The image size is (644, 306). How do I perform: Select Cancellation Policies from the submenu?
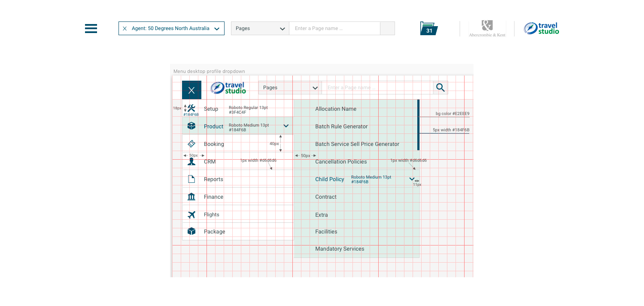click(x=341, y=162)
